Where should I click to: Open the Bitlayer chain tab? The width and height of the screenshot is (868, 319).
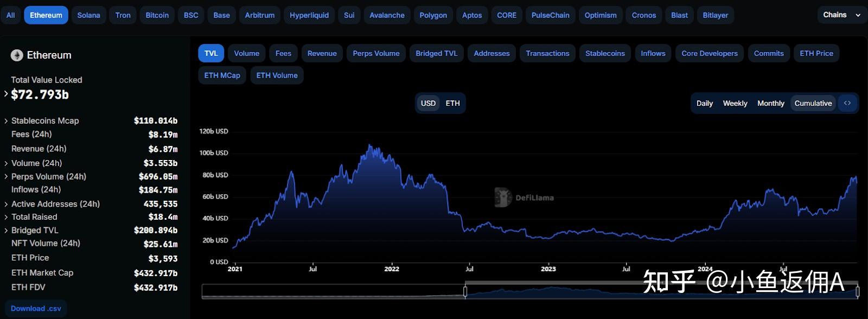pos(716,15)
